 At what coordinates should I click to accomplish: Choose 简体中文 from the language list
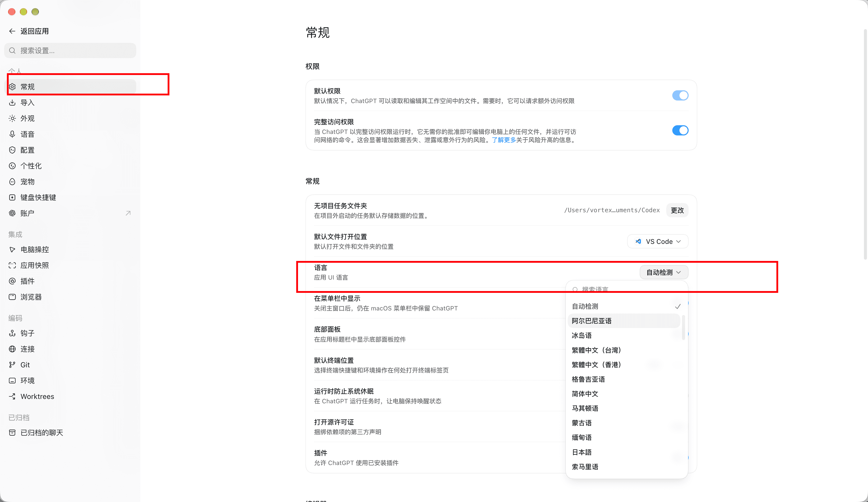624,394
